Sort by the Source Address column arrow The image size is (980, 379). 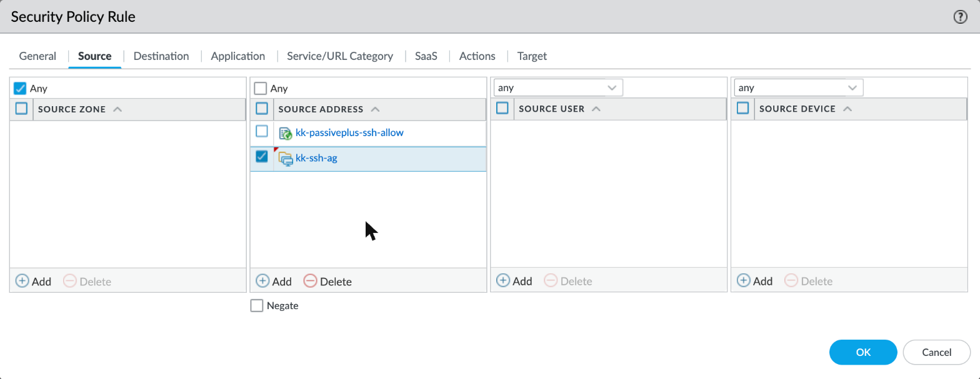click(x=375, y=109)
